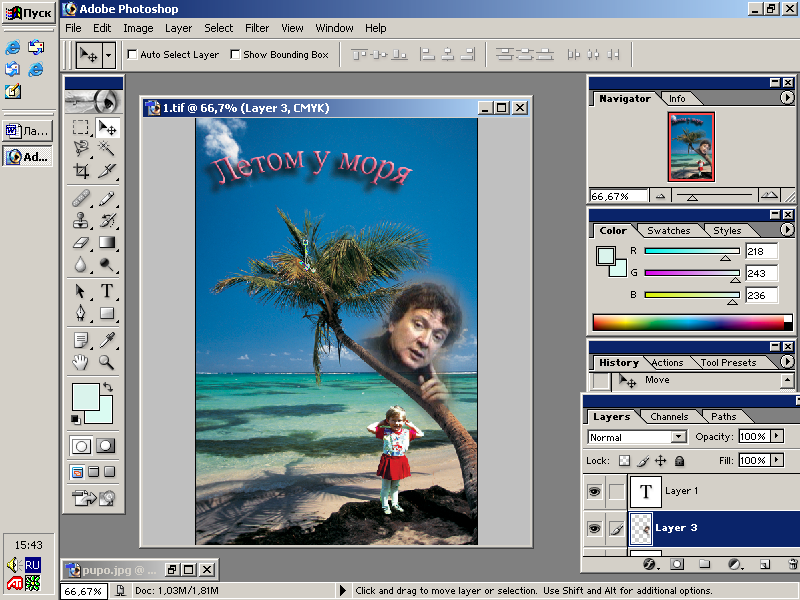
Task: Toggle lock transparent pixels
Action: pyautogui.click(x=624, y=461)
